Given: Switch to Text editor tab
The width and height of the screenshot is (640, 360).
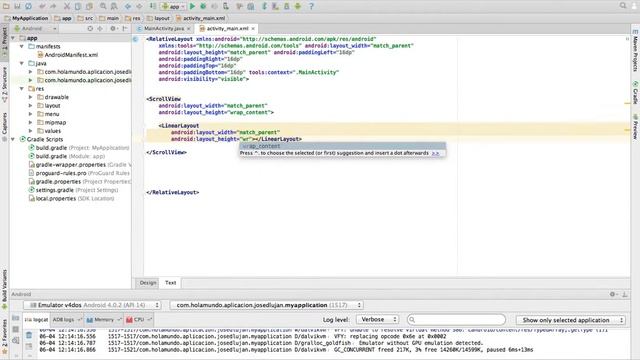Looking at the screenshot, I should (x=171, y=282).
